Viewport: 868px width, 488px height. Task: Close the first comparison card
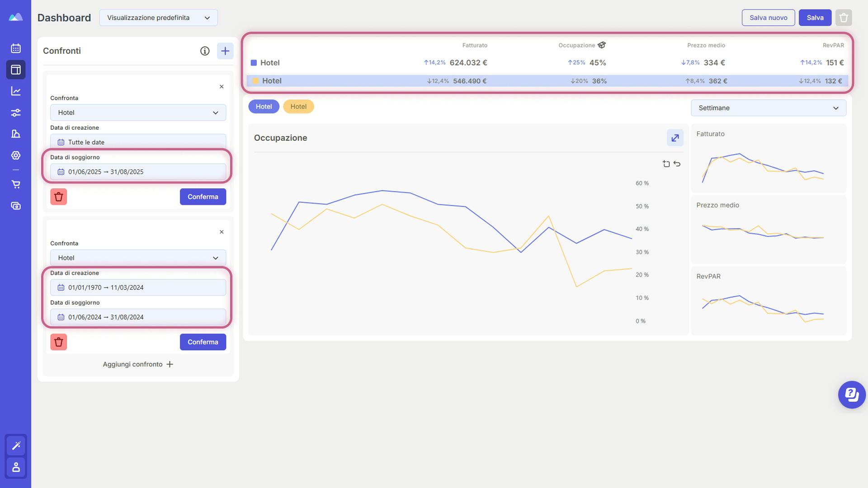(x=222, y=87)
